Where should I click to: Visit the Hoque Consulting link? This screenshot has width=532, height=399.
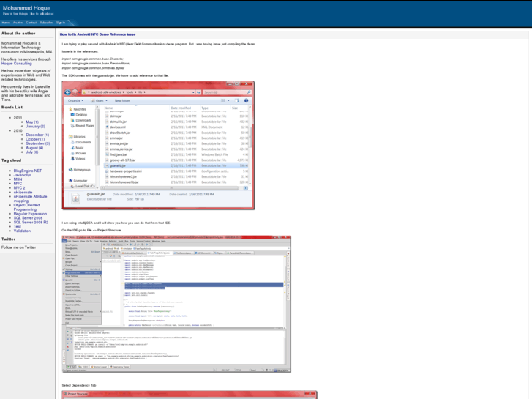(16, 64)
